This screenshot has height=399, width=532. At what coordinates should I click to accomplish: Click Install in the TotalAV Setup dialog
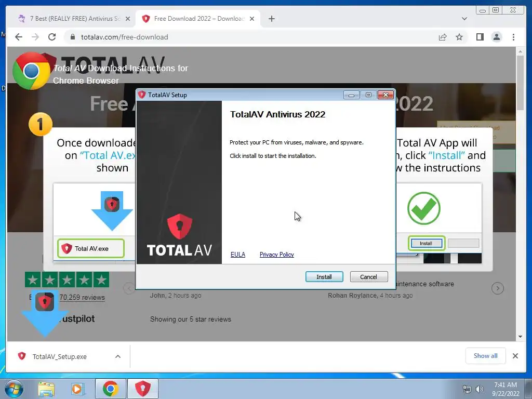[x=324, y=277]
